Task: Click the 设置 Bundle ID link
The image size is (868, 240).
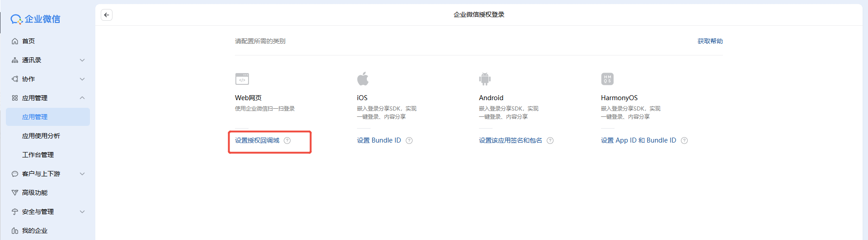Action: (379, 140)
